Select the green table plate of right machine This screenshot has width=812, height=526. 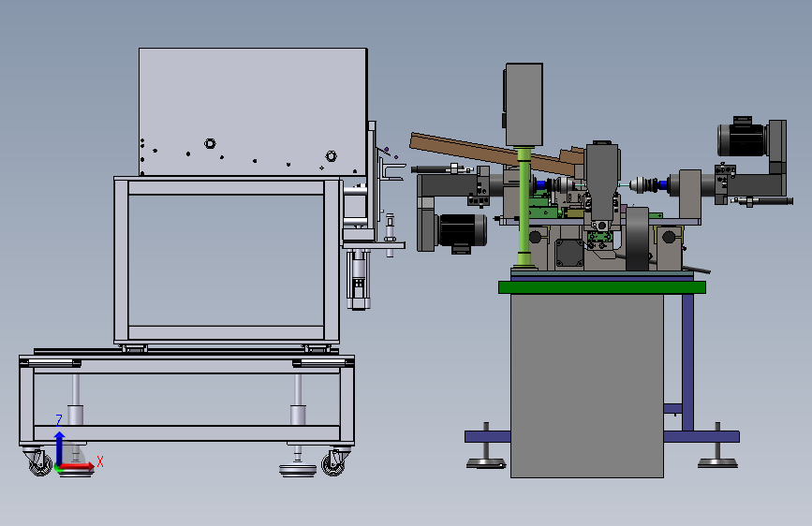pyautogui.click(x=602, y=287)
